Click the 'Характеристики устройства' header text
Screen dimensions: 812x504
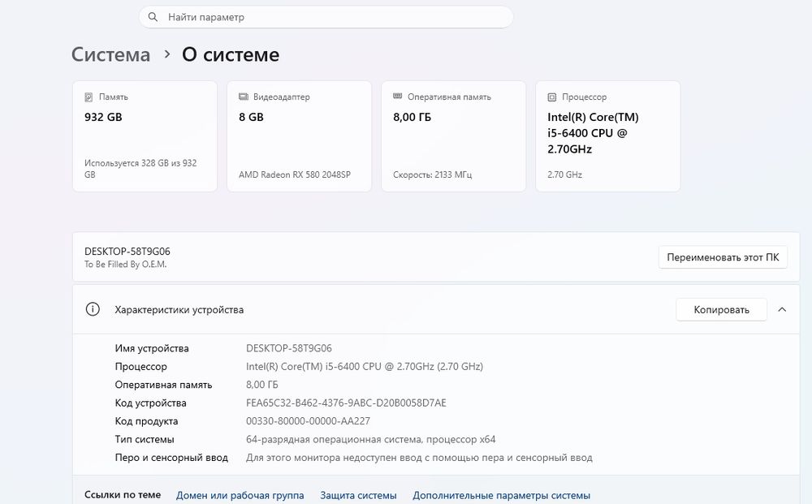point(179,310)
